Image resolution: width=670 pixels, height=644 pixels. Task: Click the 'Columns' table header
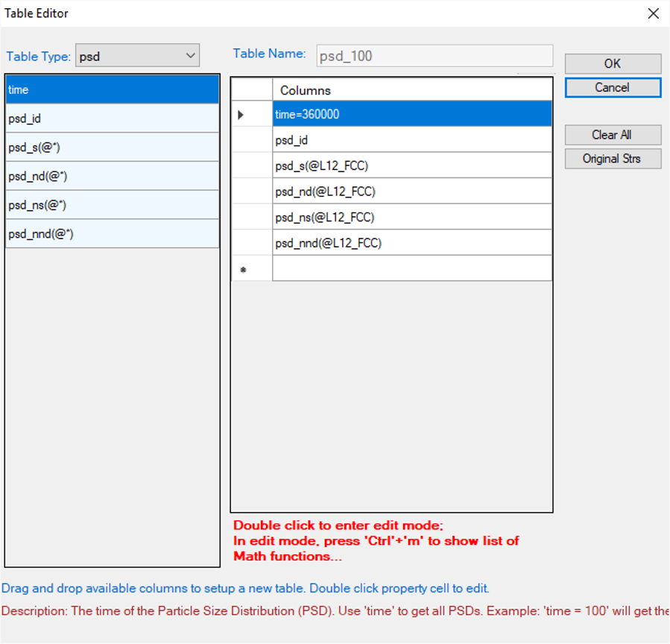coord(411,90)
